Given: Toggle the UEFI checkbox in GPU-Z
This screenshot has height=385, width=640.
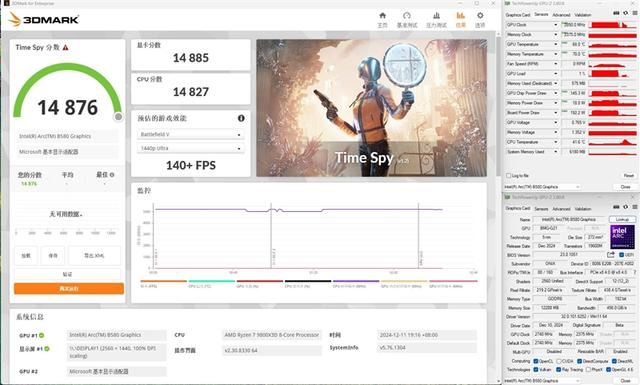Looking at the screenshot, I should click(x=622, y=255).
